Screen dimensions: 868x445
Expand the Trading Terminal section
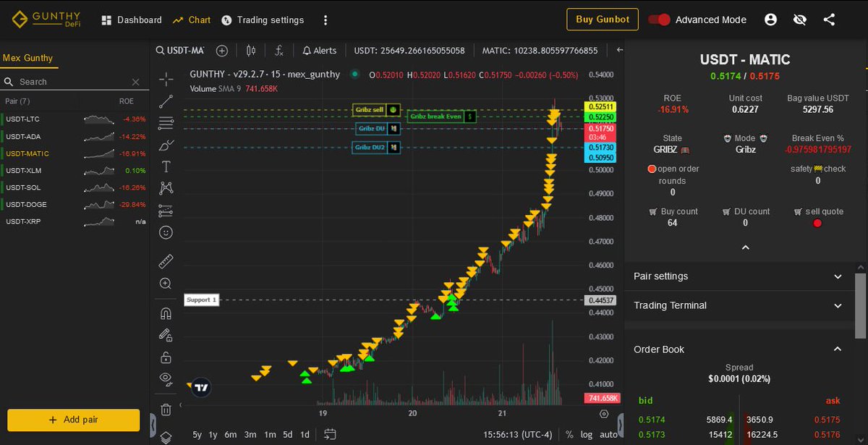coord(739,305)
